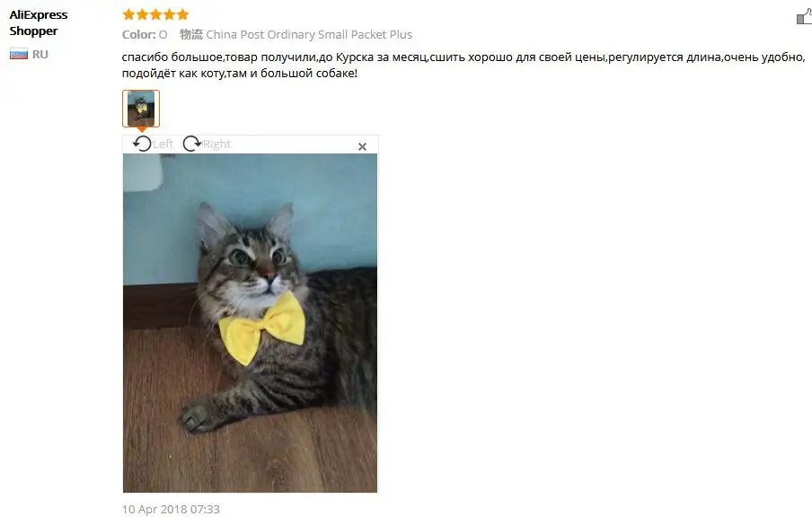This screenshot has width=812, height=525.
Task: Click the Russian review text
Action: coord(464,65)
